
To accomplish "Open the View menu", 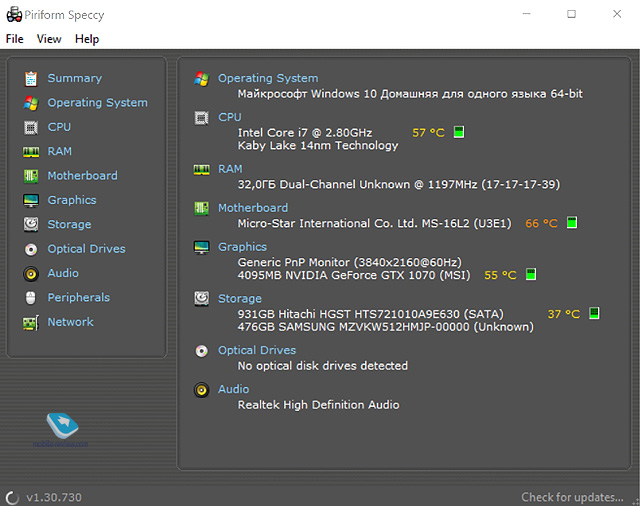I will 49,39.
